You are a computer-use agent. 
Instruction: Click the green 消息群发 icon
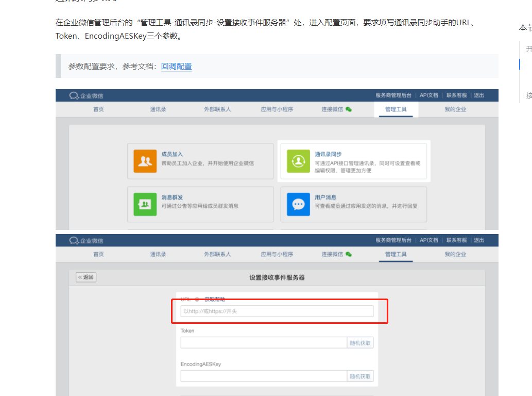pos(145,204)
